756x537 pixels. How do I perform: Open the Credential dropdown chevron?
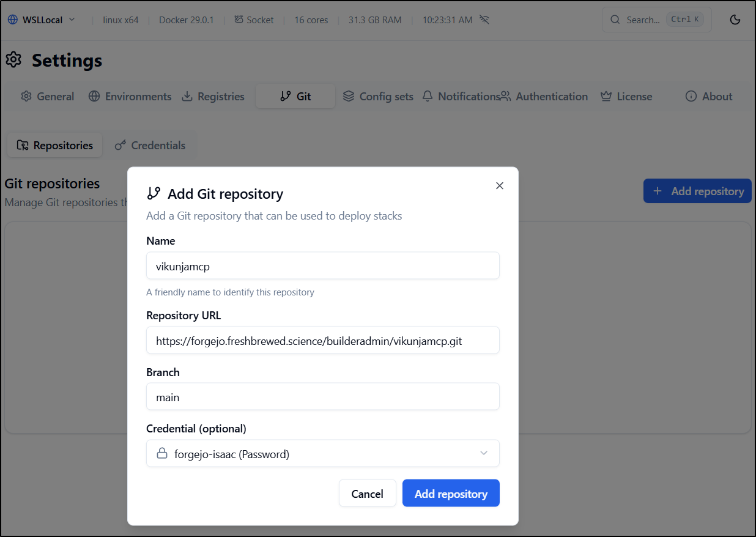484,453
